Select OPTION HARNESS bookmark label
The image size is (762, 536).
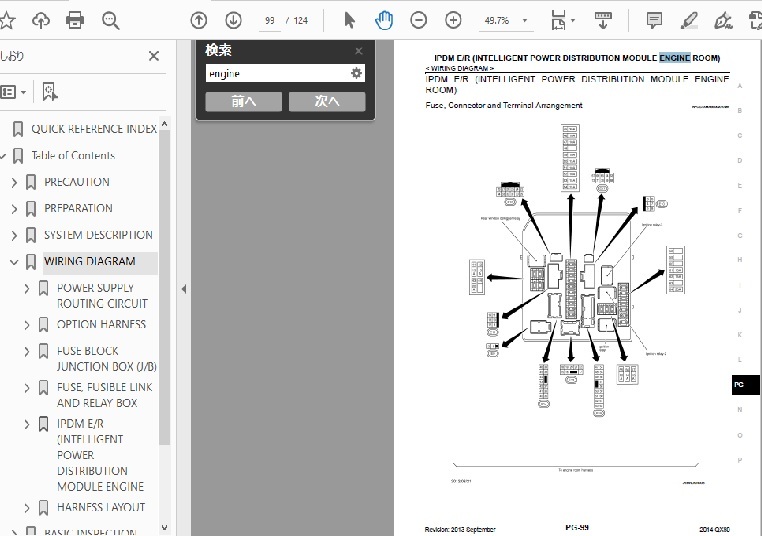coord(101,324)
